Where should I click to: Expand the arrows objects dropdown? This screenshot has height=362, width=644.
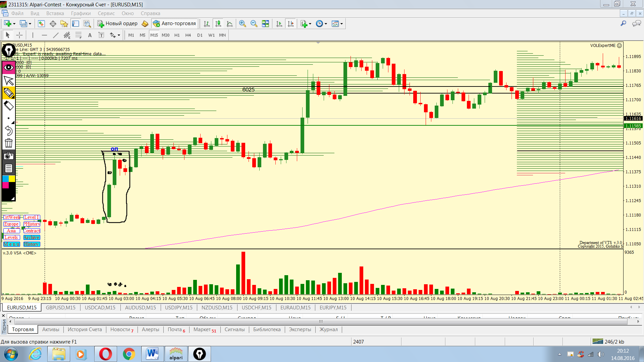coord(119,35)
